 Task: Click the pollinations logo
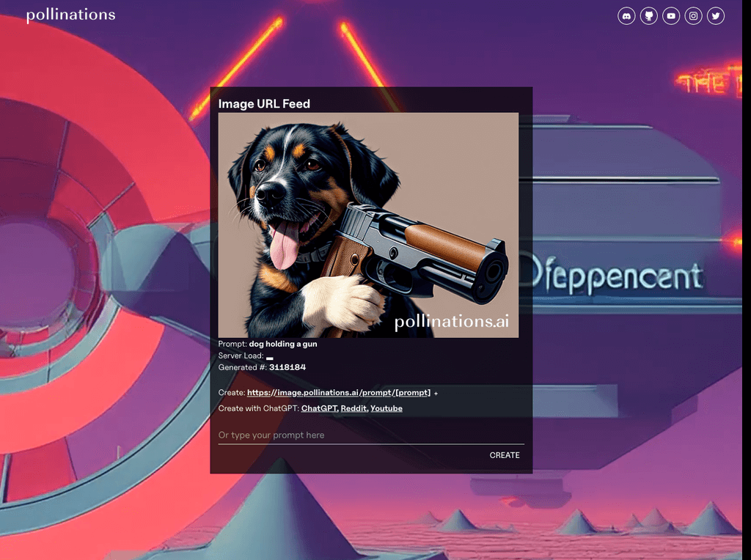tap(71, 15)
